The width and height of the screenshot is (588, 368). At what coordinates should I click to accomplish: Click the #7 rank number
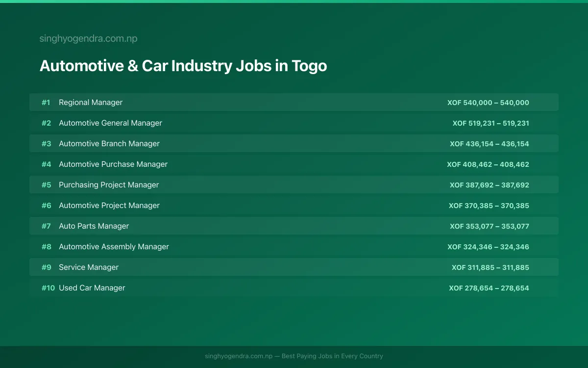click(46, 226)
